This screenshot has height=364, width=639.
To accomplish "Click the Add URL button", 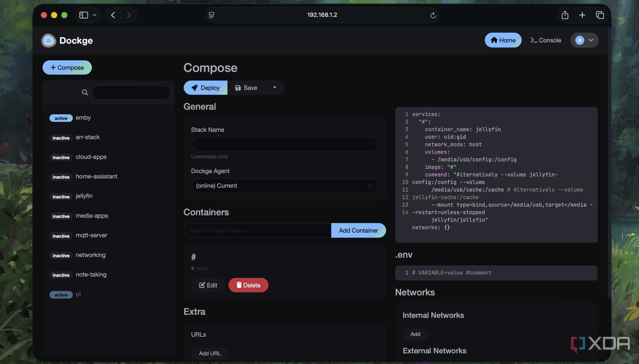I will tap(210, 353).
